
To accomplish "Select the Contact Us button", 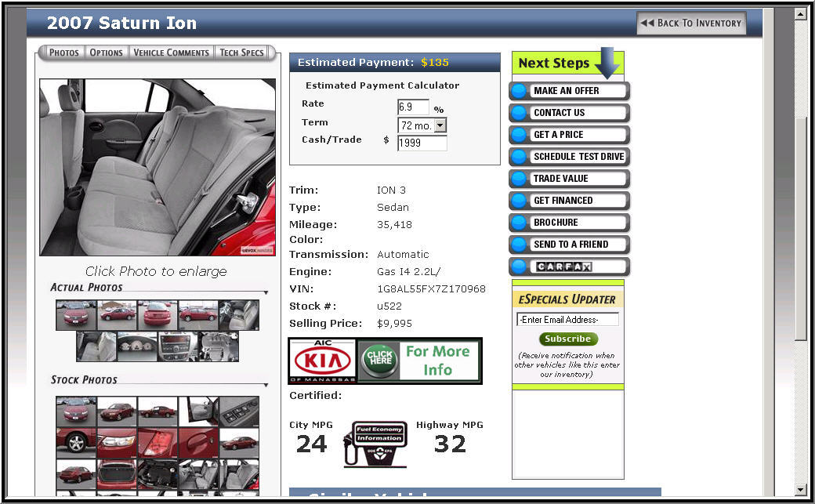I will coord(569,113).
